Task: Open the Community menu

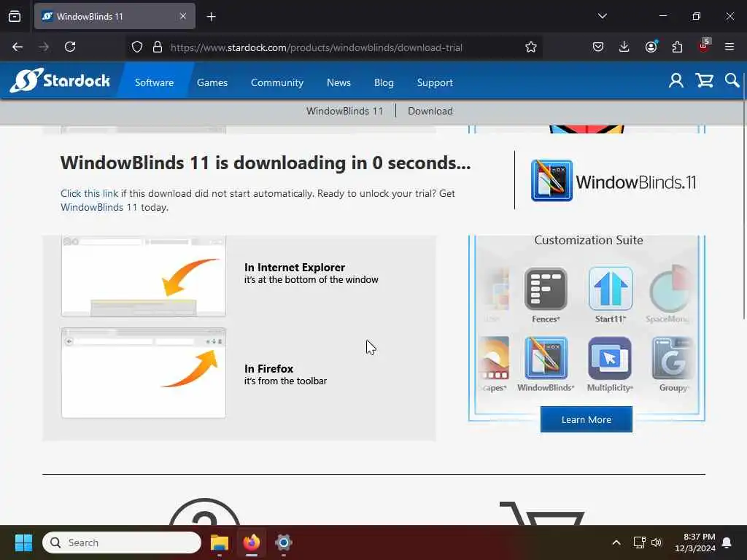Action: point(276,82)
